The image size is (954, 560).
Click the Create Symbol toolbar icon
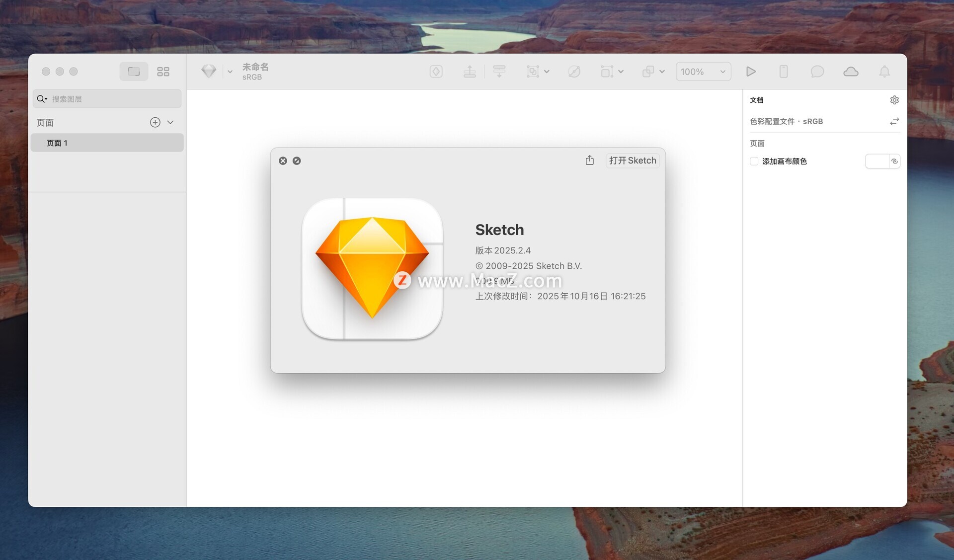[x=436, y=72]
